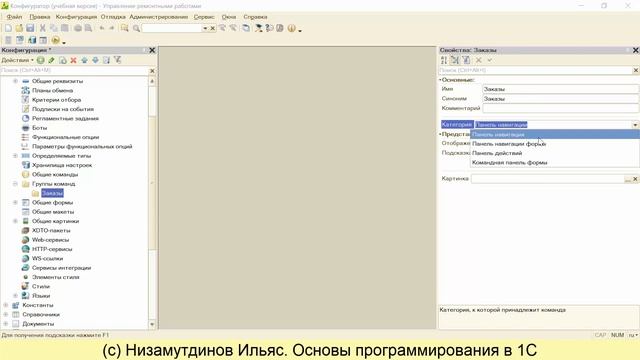
Task: Open the Справка menu
Action: 256,17
